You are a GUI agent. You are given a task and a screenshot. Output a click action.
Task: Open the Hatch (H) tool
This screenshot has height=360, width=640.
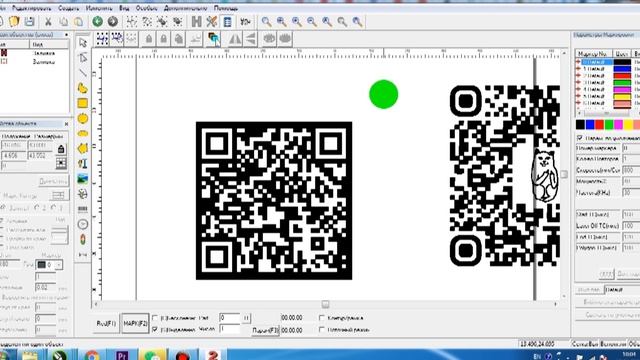(196, 22)
